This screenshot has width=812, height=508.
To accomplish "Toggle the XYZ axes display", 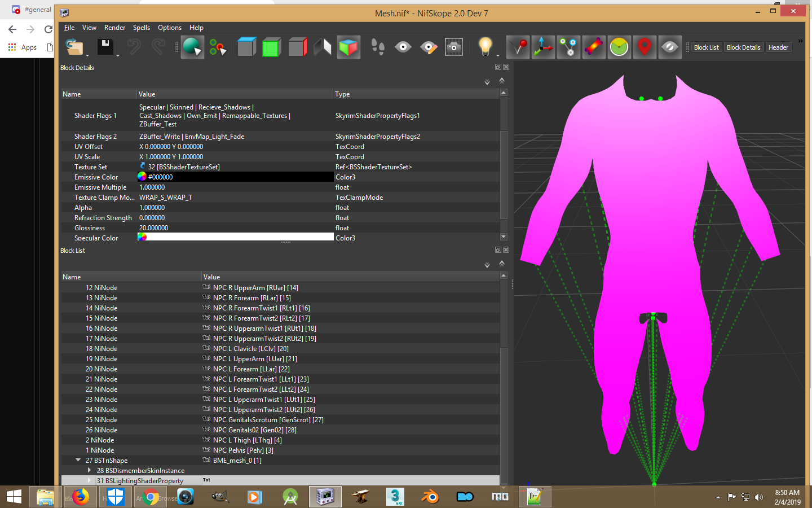I will [x=543, y=47].
